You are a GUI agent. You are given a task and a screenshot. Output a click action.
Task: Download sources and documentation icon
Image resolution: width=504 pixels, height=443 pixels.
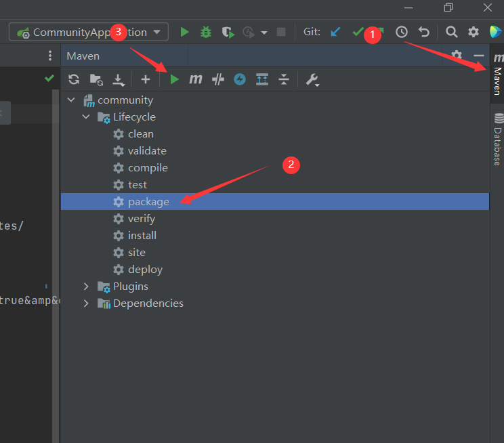point(119,80)
